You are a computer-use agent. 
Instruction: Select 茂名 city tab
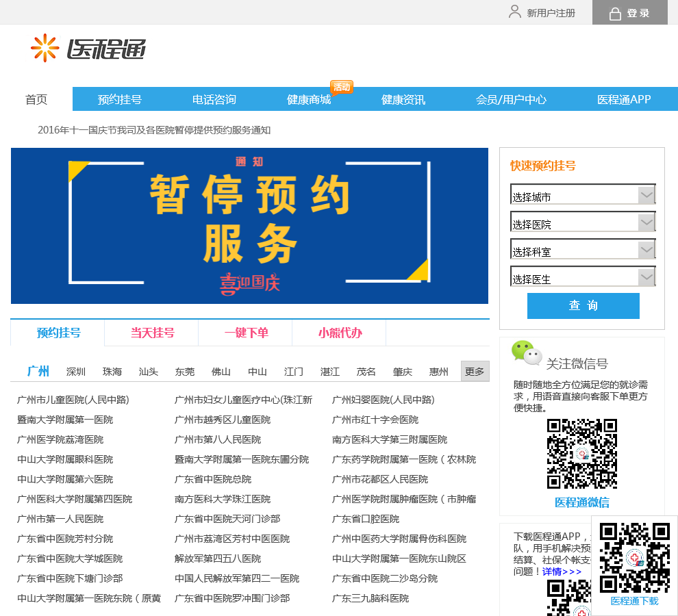point(366,372)
